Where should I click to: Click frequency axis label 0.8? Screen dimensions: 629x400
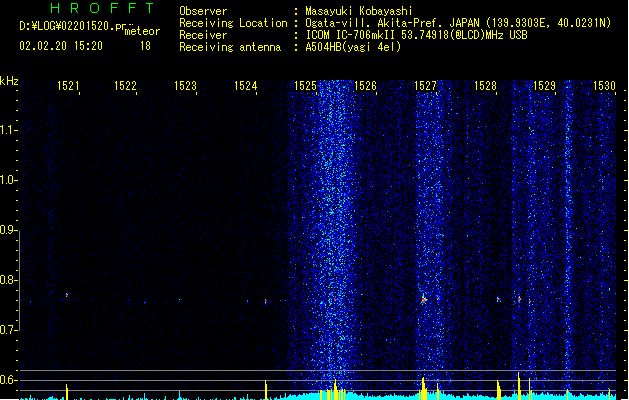8,280
